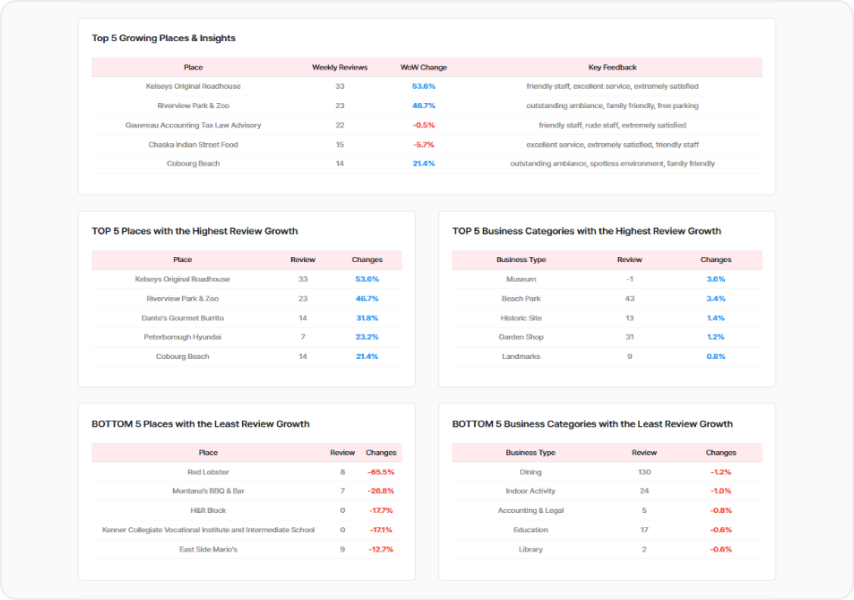Click the "Top 5 Growing Places & Insights" heading

[x=163, y=38]
